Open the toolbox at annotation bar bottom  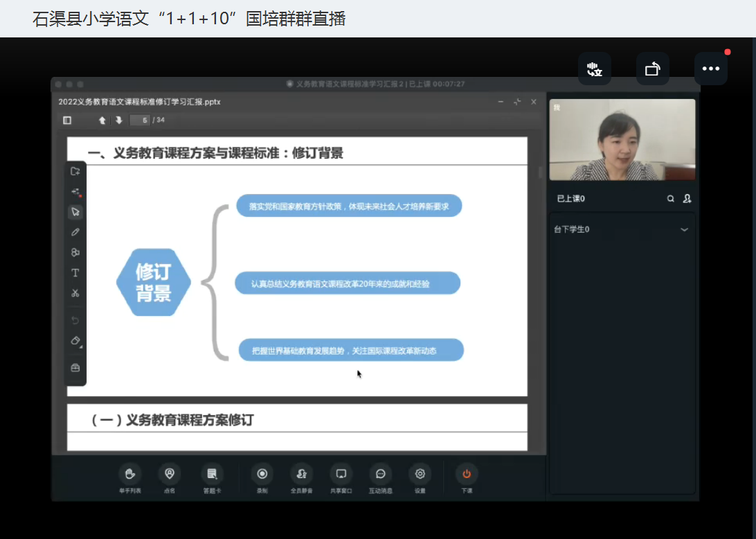point(75,368)
